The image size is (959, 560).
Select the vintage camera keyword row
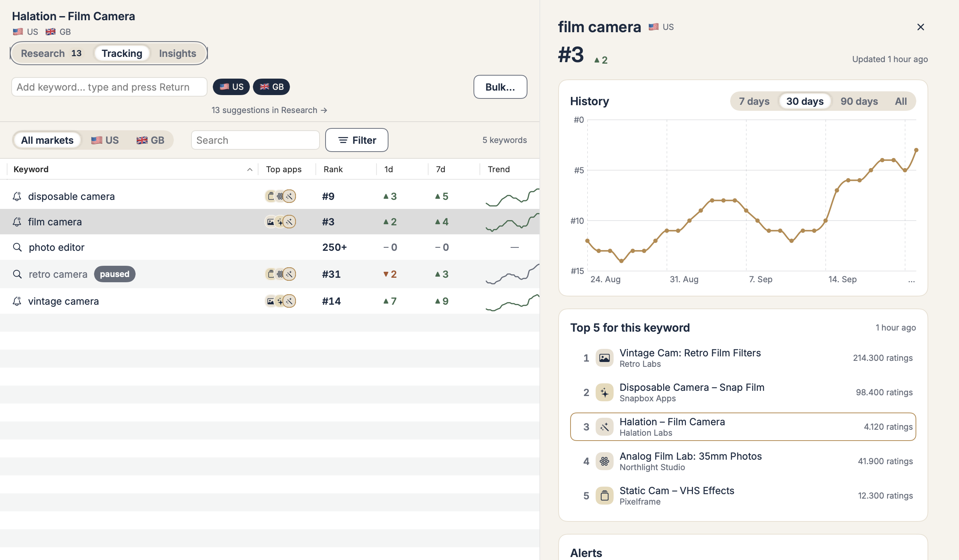click(269, 301)
